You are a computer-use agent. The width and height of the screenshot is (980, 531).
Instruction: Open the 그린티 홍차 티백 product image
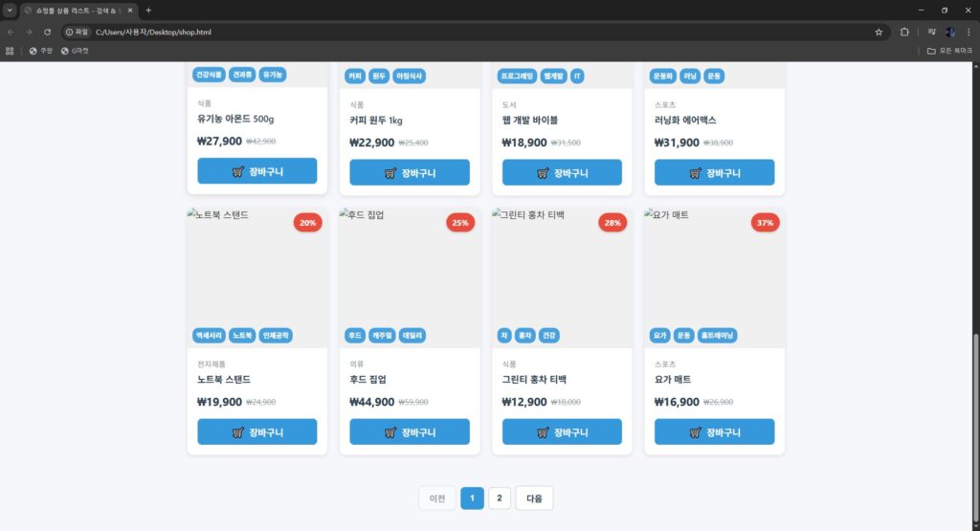pyautogui.click(x=562, y=278)
